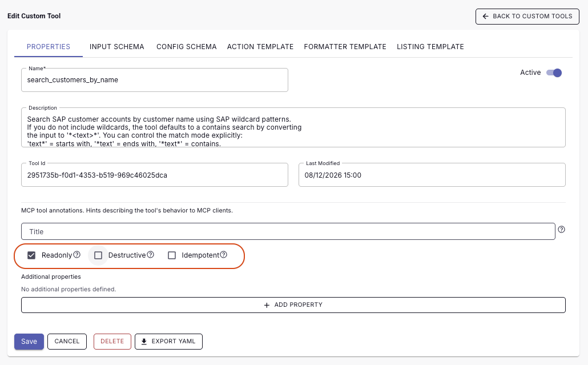Toggle the Active switch off
The width and height of the screenshot is (588, 365).
click(554, 73)
